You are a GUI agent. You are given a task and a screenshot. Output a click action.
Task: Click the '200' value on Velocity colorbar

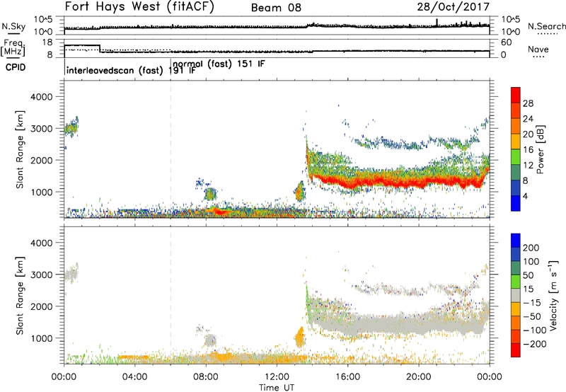tap(531, 248)
